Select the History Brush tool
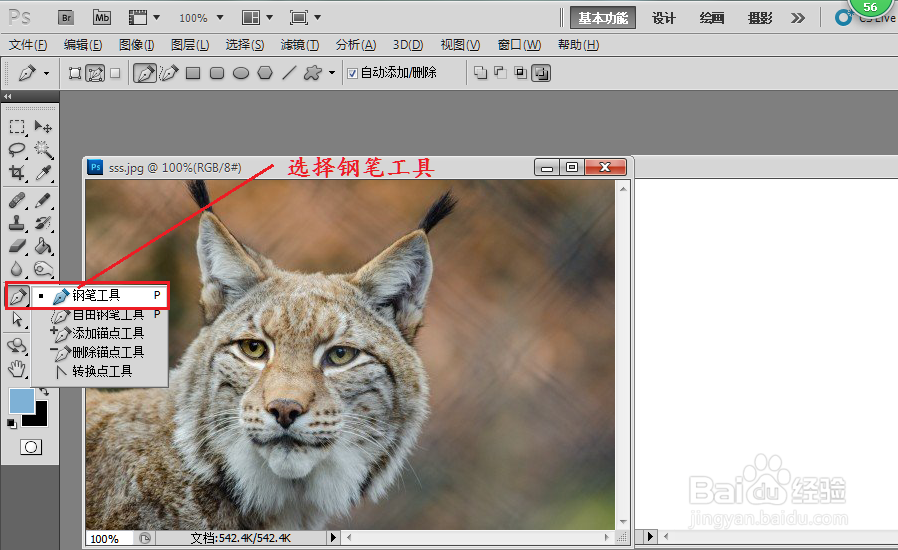 pyautogui.click(x=43, y=223)
